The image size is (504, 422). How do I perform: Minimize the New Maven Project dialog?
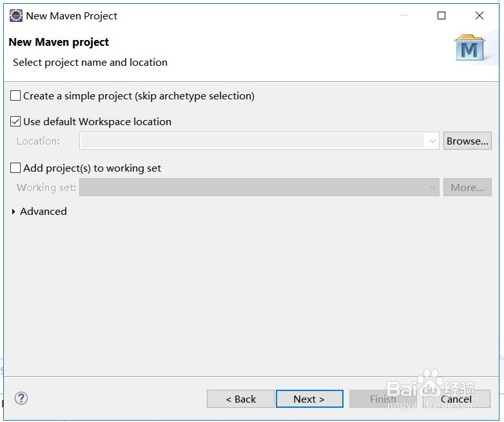click(x=403, y=15)
